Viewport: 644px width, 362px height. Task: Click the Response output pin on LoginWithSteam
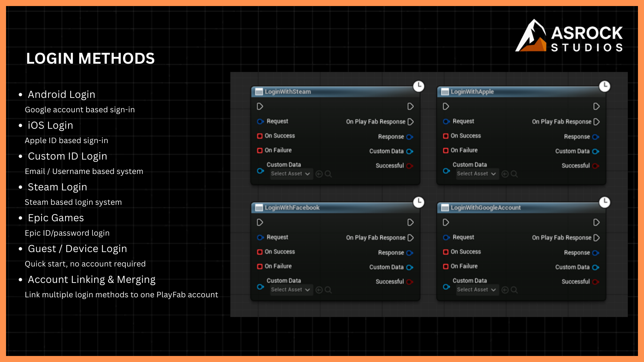coord(410,137)
